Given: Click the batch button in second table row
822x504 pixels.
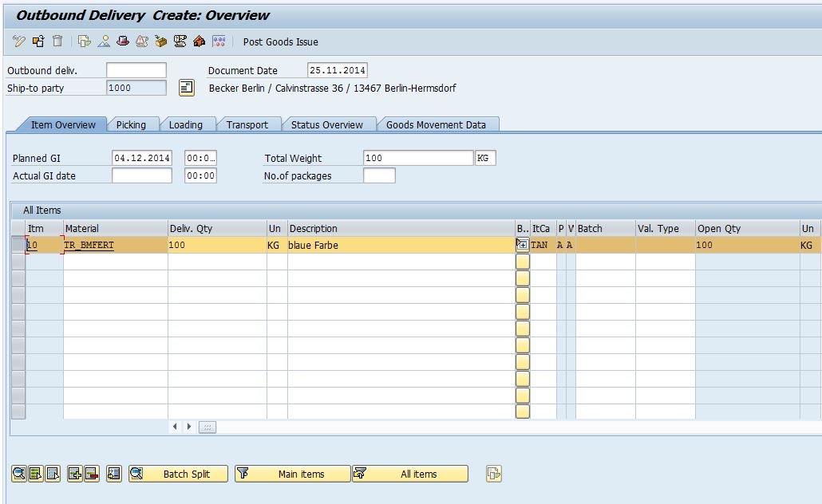Looking at the screenshot, I should point(522,262).
